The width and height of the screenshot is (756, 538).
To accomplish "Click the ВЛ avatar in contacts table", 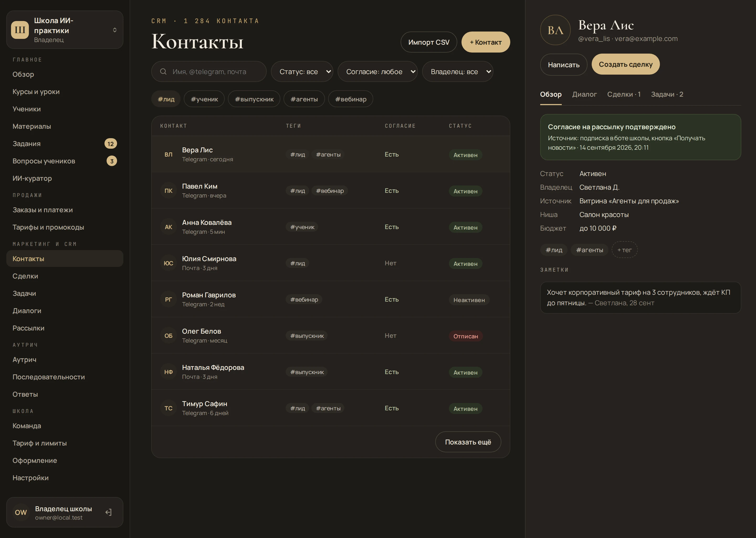I will [169, 154].
